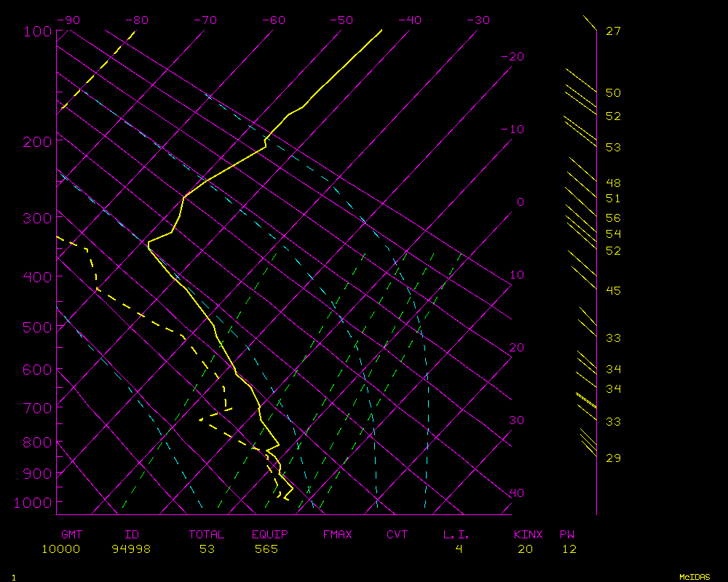Click the CVT header label
The height and width of the screenshot is (582, 728).
point(397,535)
